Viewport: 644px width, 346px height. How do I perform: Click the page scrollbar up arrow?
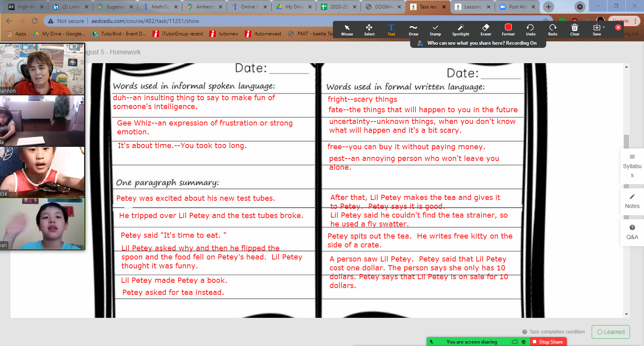626,67
